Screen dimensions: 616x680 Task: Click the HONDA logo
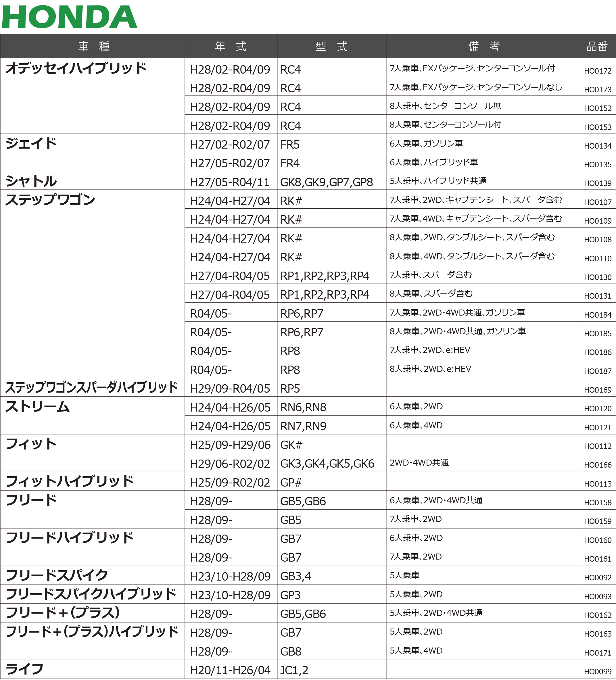point(70,17)
